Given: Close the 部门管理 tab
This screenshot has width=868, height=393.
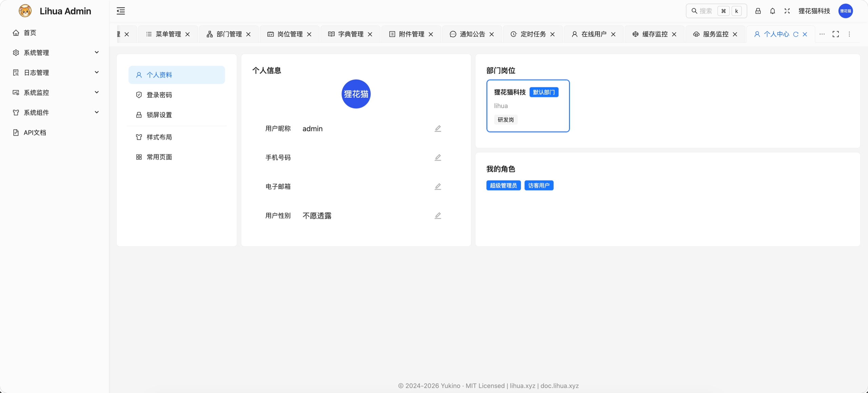Looking at the screenshot, I should (248, 34).
